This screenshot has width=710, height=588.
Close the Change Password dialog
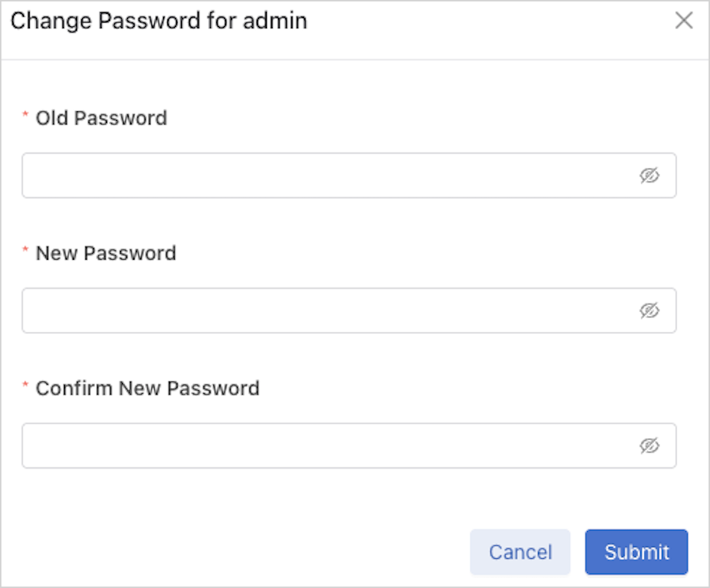684,21
